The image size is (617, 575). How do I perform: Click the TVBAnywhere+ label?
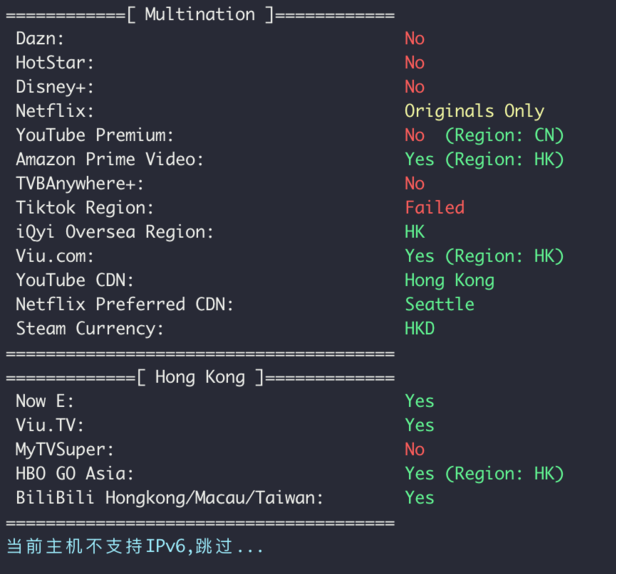(x=80, y=184)
